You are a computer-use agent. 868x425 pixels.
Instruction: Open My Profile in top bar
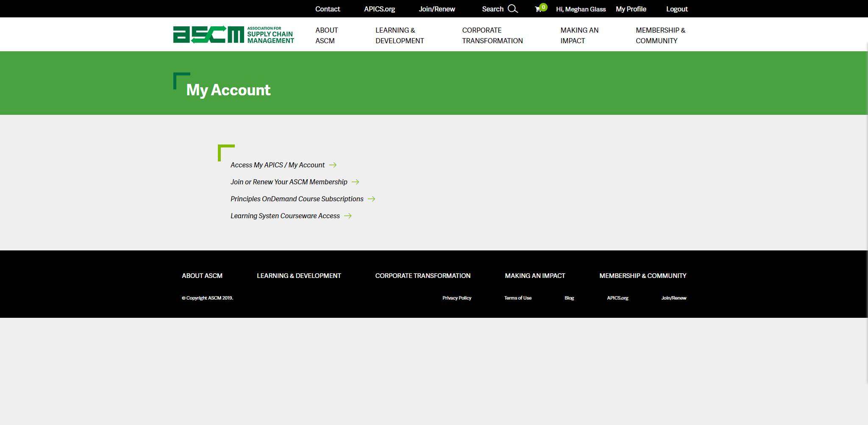[x=631, y=9]
